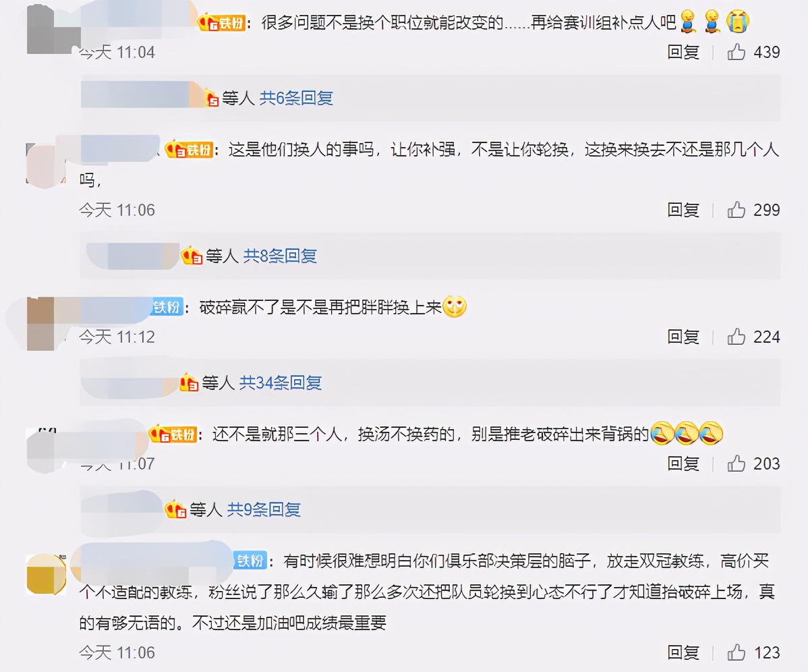Expand the 共6条回复 replies
The height and width of the screenshot is (672, 808).
click(x=296, y=97)
